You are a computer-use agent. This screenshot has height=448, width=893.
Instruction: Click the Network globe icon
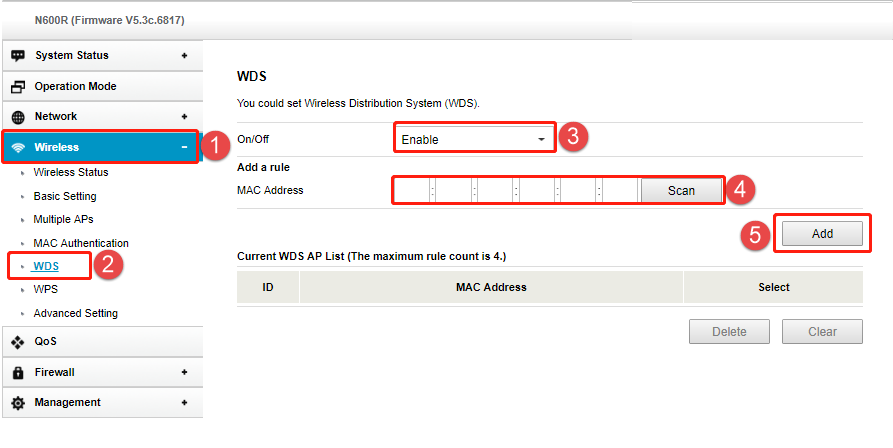[x=17, y=117]
